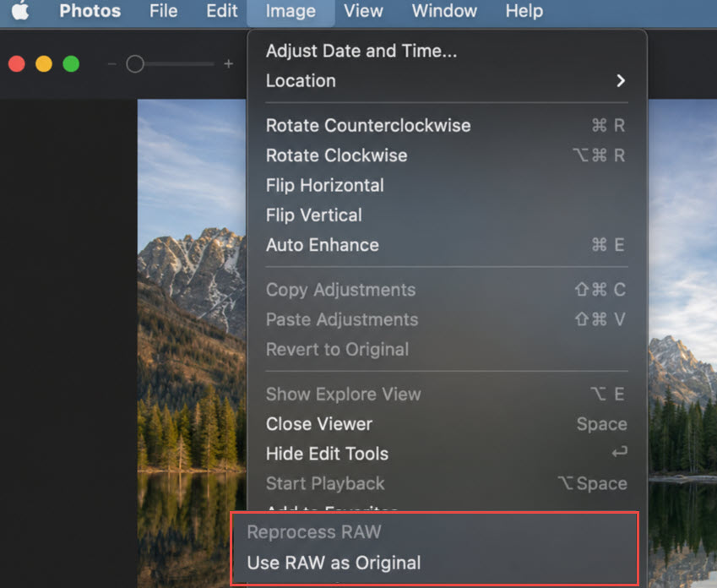The width and height of the screenshot is (717, 588).
Task: Open the Apple menu
Action: click(20, 10)
